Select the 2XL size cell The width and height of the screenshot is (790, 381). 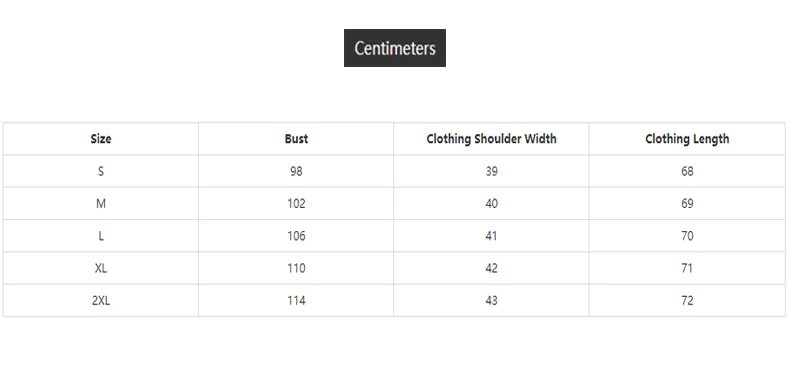pos(101,300)
